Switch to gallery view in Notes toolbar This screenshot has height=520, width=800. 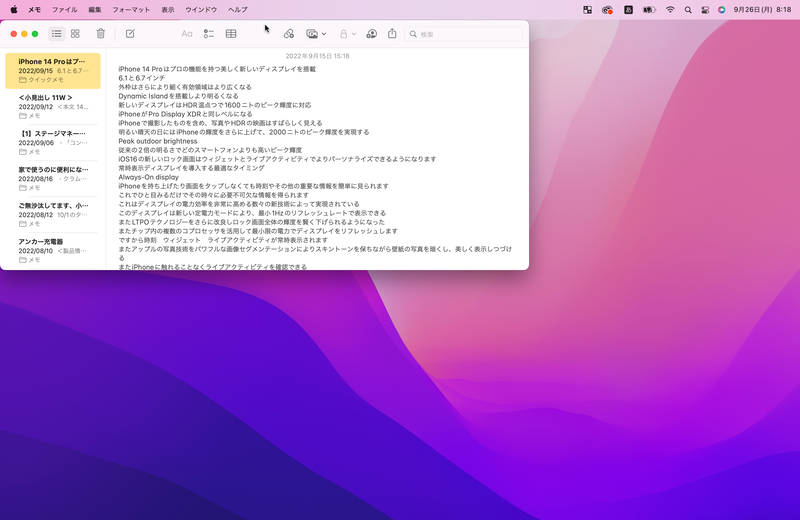[76, 34]
